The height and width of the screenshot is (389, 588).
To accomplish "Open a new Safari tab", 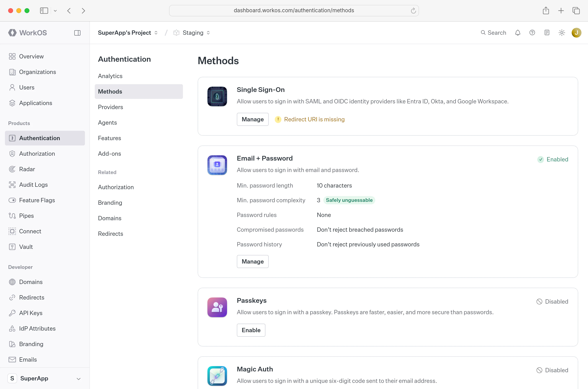I will (x=561, y=11).
